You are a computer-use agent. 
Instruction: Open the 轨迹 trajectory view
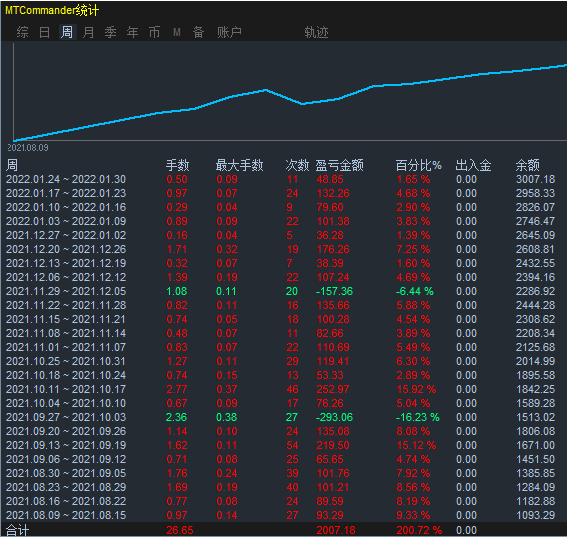point(316,32)
